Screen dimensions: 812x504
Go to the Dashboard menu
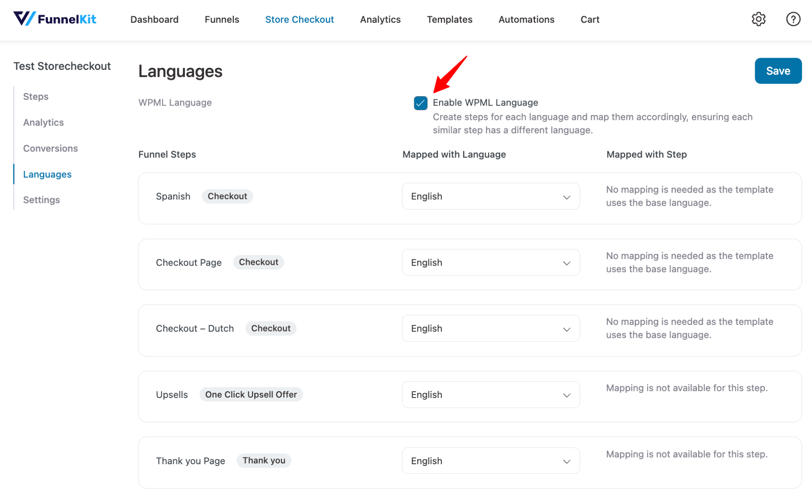(154, 19)
